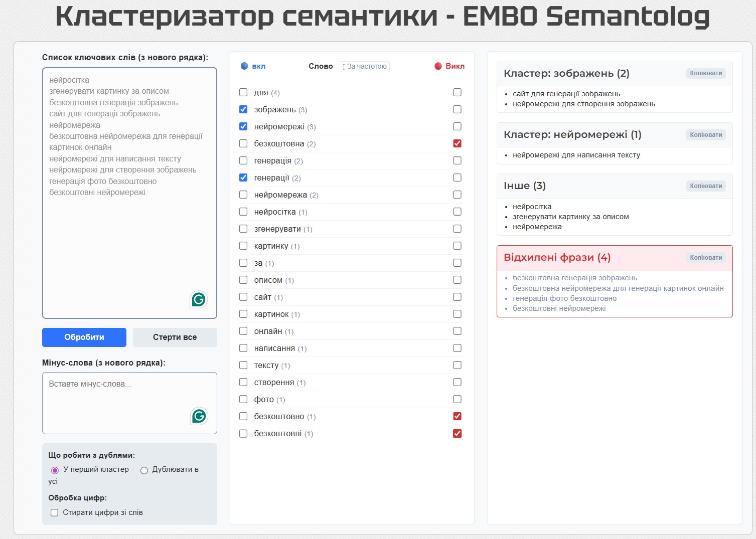Uncheck include checkbox for 'зображень'
The height and width of the screenshot is (539, 756).
click(x=243, y=109)
